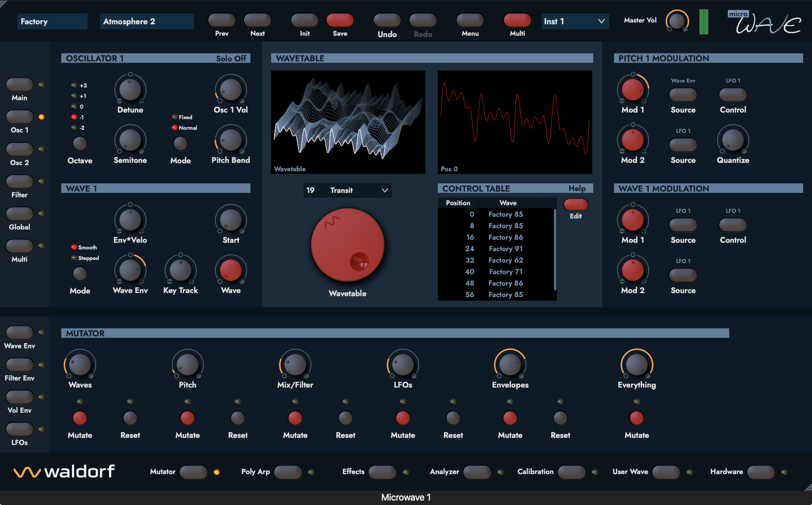Click the Waves Mutate red button

tap(80, 418)
